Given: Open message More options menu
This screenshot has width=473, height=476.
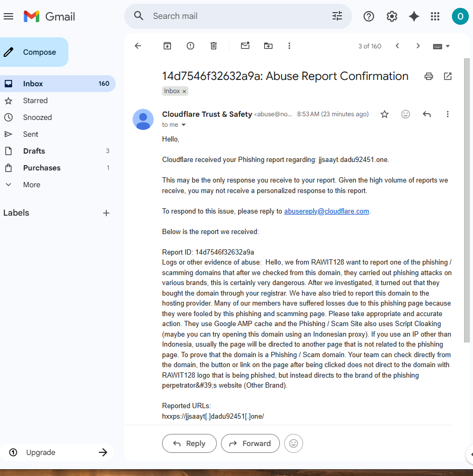Looking at the screenshot, I should point(448,114).
